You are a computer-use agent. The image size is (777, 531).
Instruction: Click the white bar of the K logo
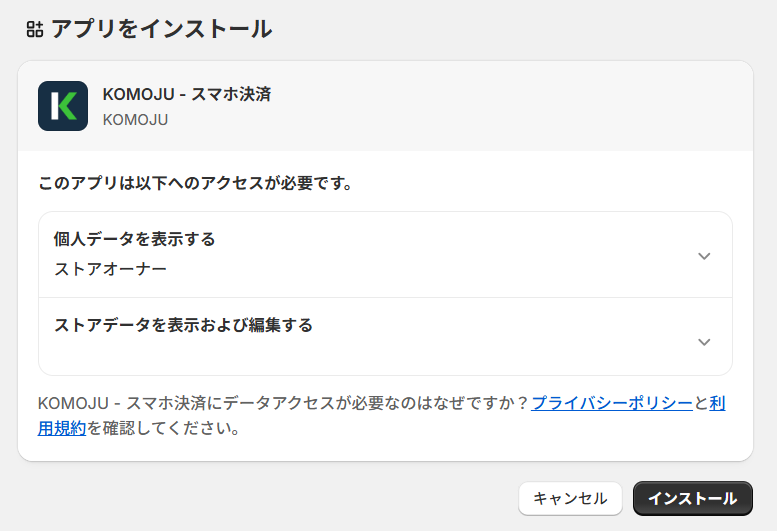(x=55, y=106)
